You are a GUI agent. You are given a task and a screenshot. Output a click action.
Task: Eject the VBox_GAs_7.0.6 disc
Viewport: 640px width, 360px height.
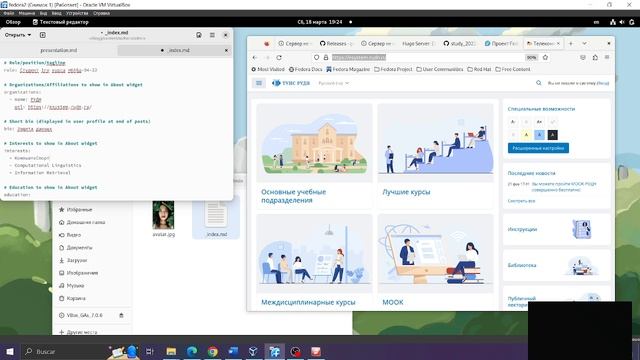[121, 315]
